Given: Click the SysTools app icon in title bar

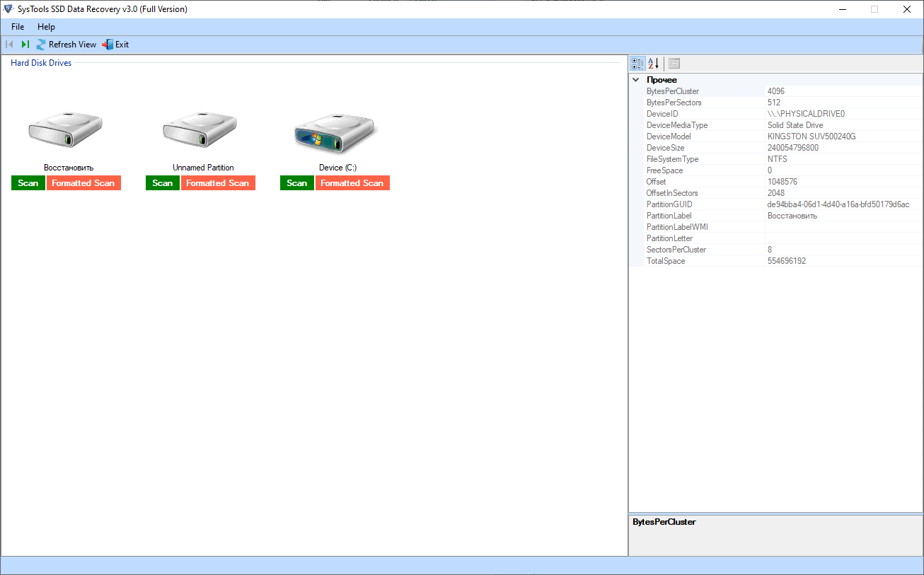Looking at the screenshot, I should click(x=8, y=9).
